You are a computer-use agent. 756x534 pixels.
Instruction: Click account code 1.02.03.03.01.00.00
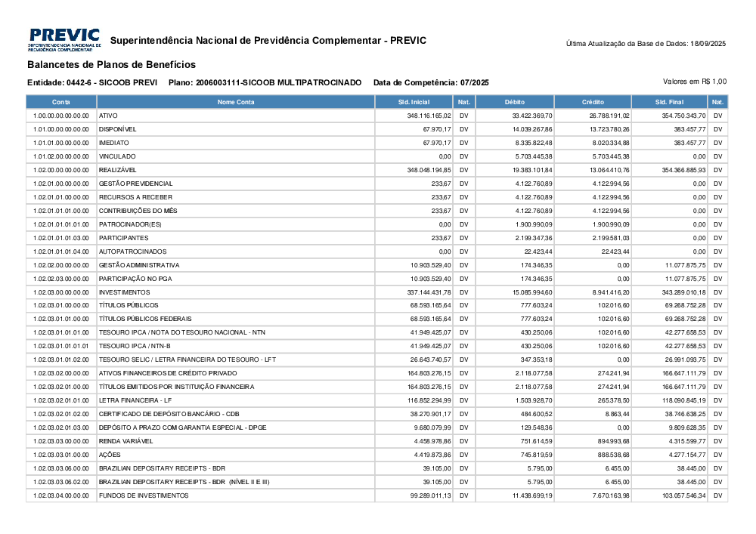61,455
